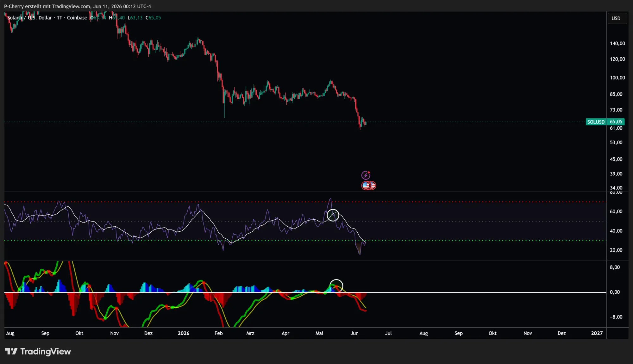Screen dimensions: 633x364
Task: Click the 60,00 RSI axis label
Action: (616, 211)
